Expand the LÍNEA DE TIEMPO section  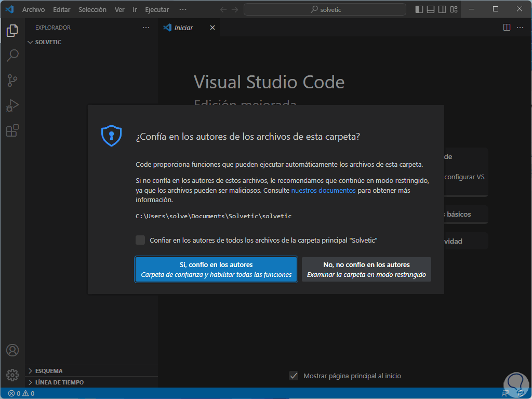[x=91, y=382]
